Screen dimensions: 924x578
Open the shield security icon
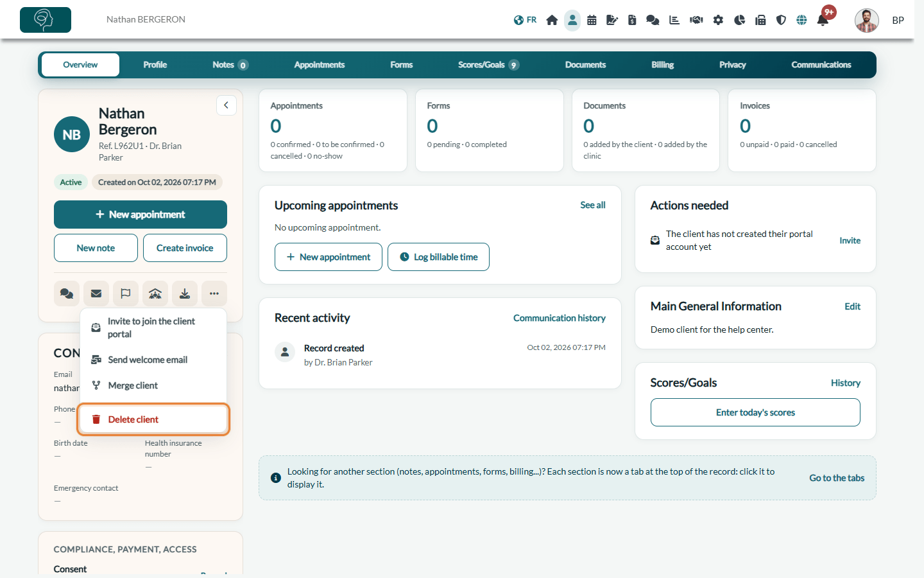[781, 20]
